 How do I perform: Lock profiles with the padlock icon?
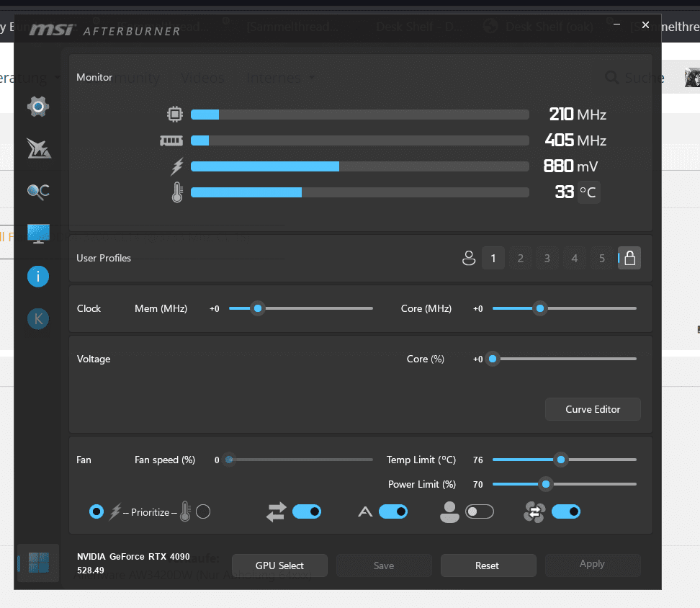tap(629, 258)
